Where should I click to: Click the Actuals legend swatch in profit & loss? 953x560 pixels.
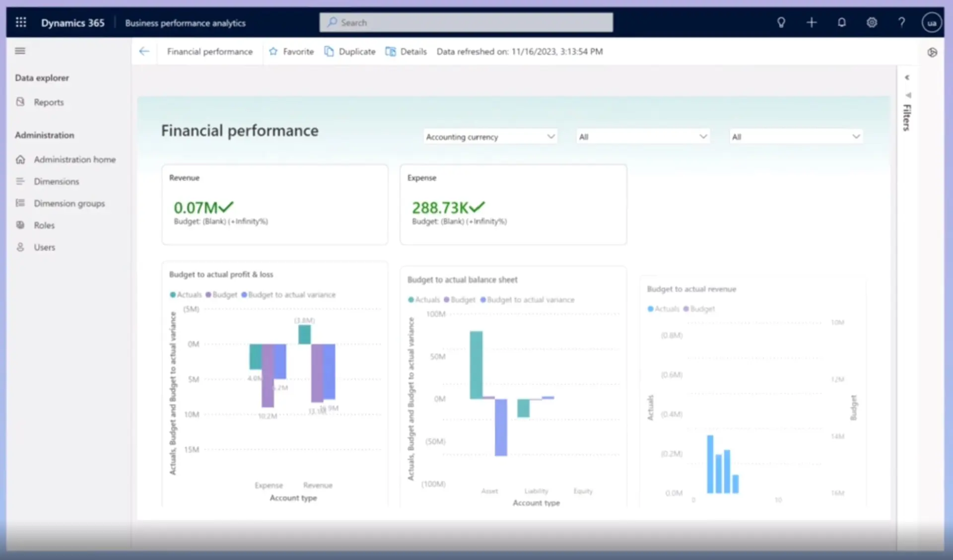[173, 295]
